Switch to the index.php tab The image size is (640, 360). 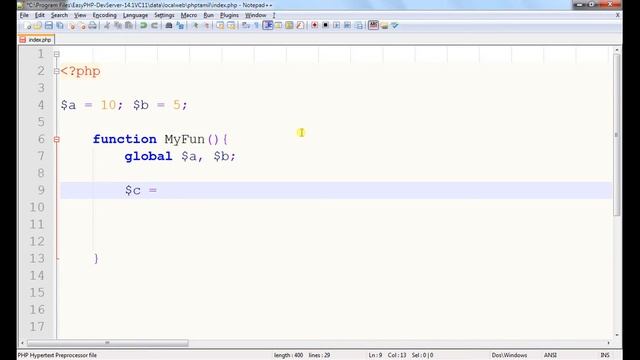(x=36, y=40)
